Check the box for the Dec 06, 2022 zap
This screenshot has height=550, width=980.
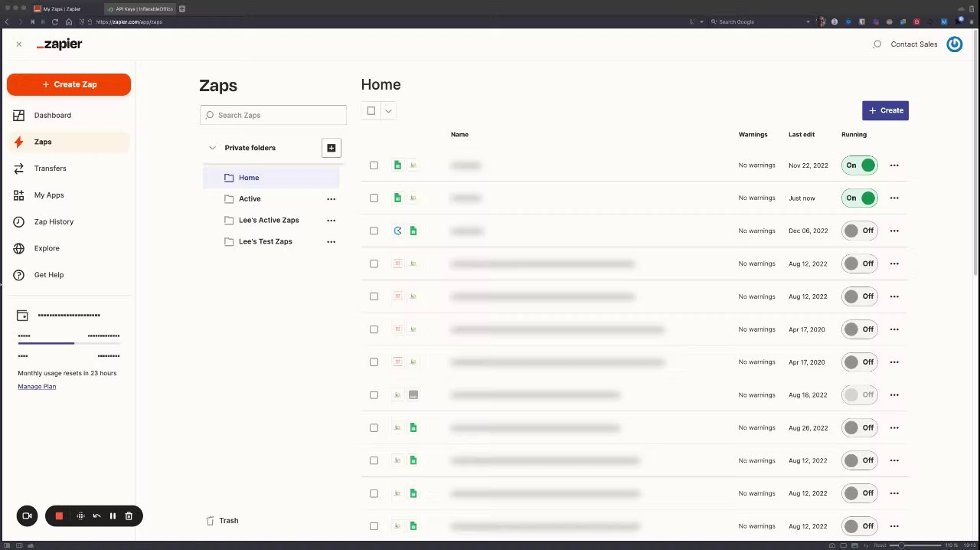[374, 231]
